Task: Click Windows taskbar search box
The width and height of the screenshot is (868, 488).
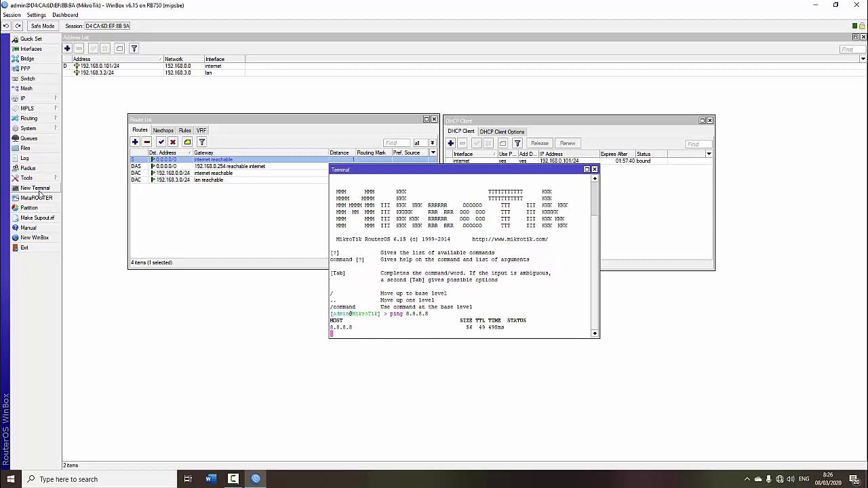Action: tap(98, 479)
